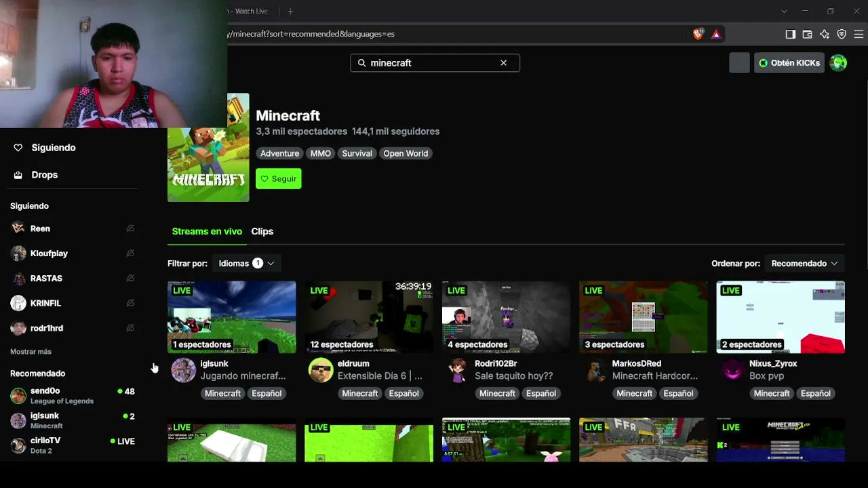Open KRINFIL channel avatar
Screen dimensions: 868x488
[x=18, y=303]
